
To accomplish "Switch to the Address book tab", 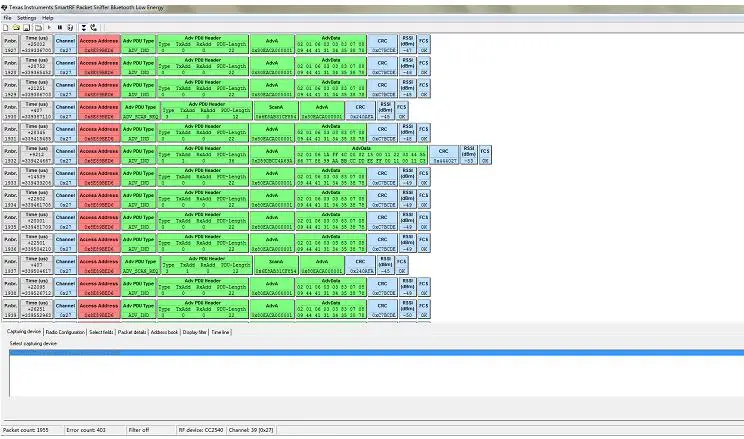I will [164, 332].
